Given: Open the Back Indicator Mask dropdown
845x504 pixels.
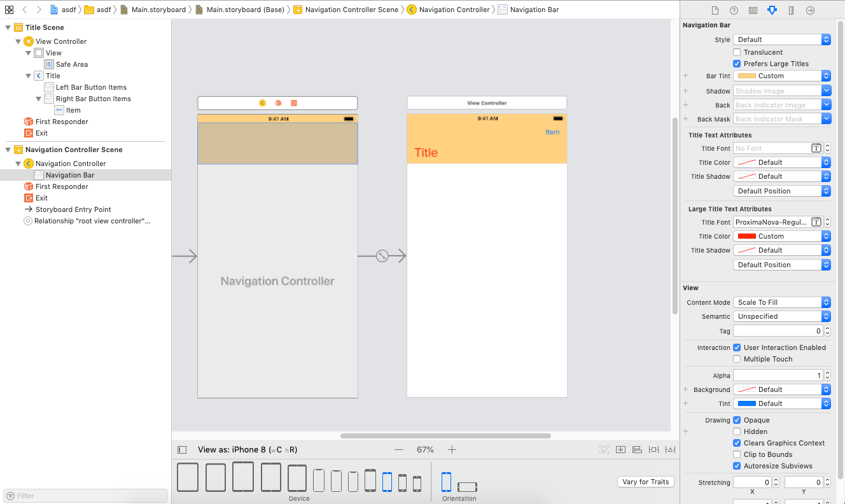Looking at the screenshot, I should [782, 119].
